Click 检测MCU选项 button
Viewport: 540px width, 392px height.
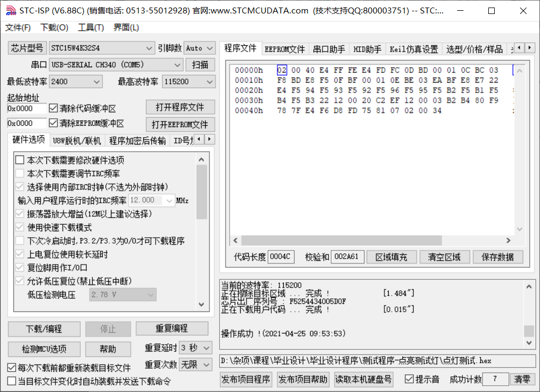point(44,350)
